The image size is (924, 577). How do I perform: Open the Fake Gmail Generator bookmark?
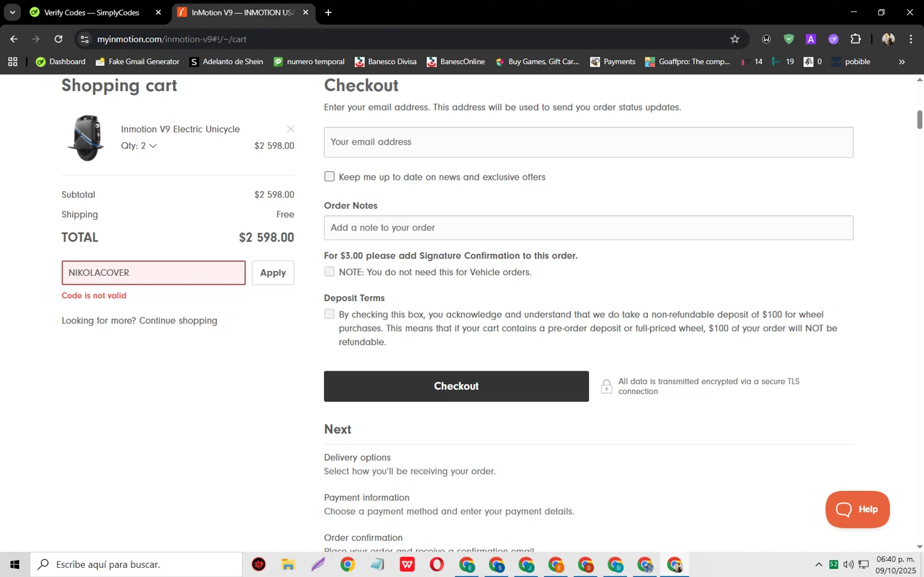tap(137, 62)
